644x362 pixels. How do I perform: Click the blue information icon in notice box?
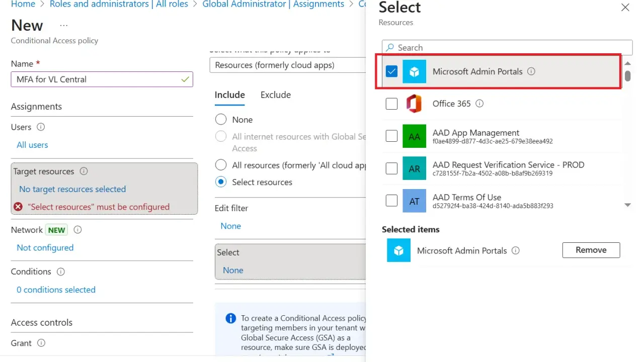pyautogui.click(x=230, y=318)
